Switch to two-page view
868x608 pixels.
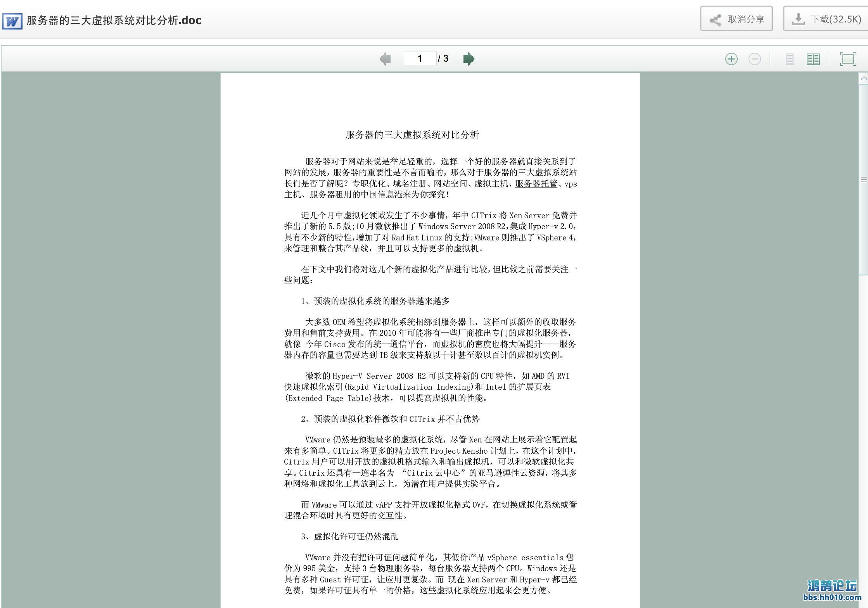click(x=813, y=59)
